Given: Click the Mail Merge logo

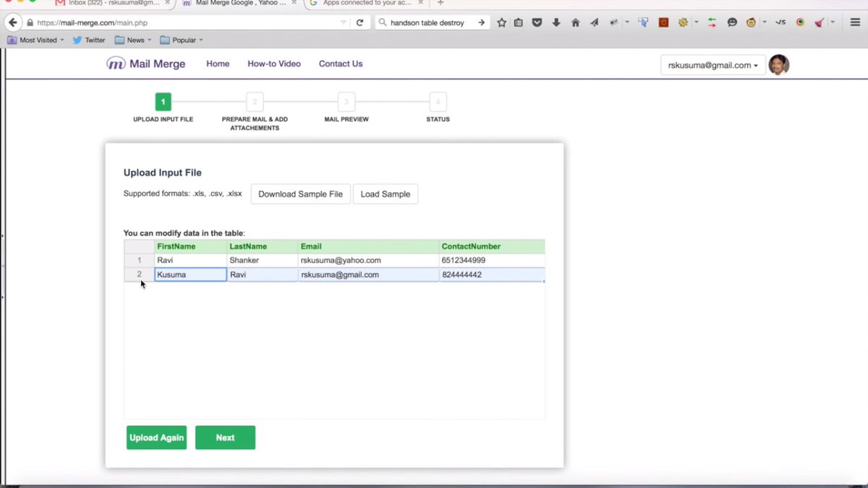Looking at the screenshot, I should pyautogui.click(x=145, y=64).
